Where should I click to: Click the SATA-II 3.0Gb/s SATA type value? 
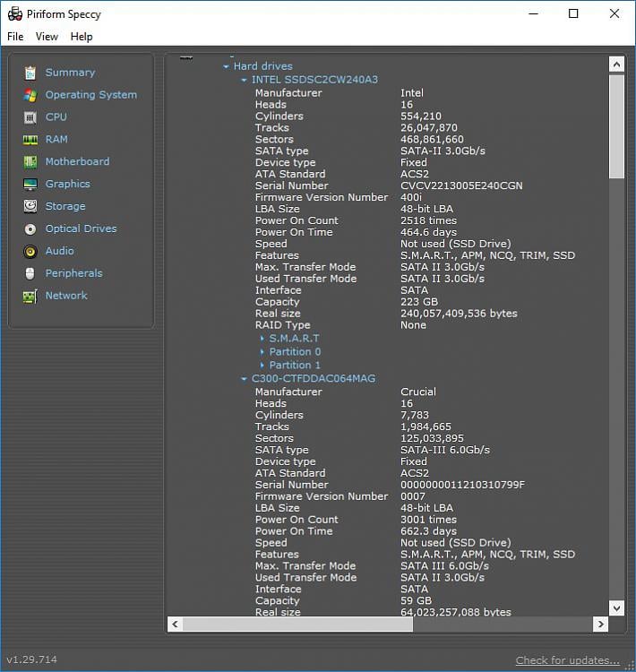[443, 151]
